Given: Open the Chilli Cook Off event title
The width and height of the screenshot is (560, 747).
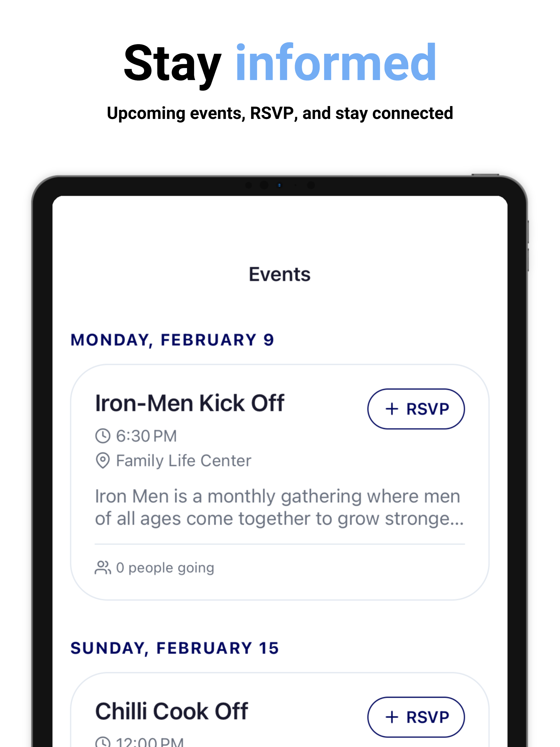Looking at the screenshot, I should click(x=171, y=711).
